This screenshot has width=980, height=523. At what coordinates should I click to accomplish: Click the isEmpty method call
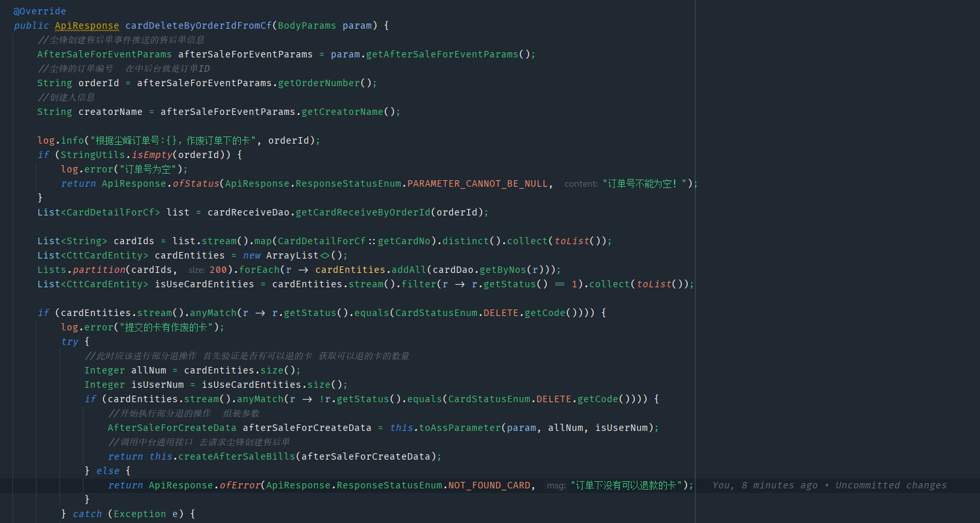(x=151, y=155)
